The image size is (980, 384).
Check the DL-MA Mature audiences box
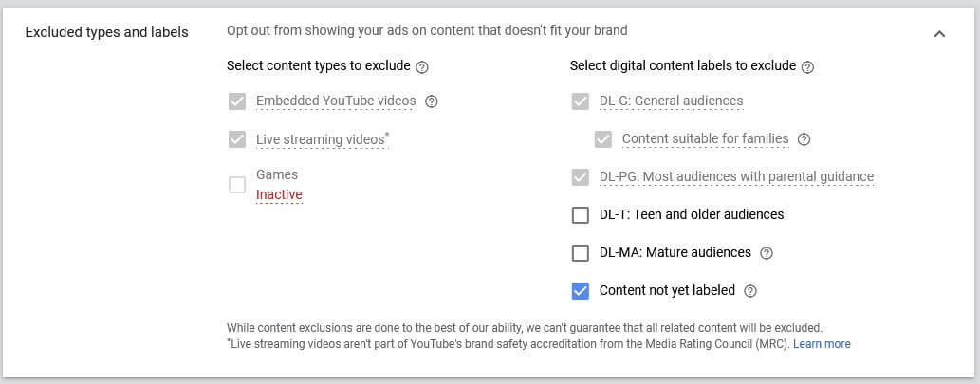581,253
